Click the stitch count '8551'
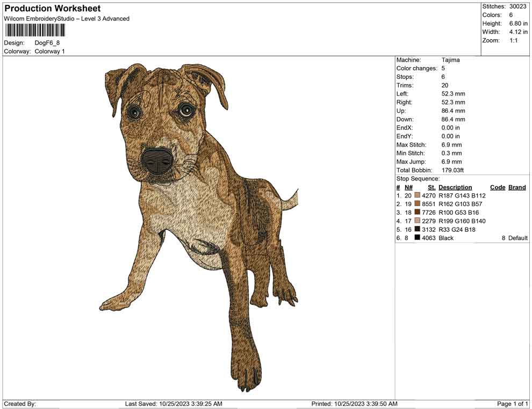Screen dimensions: 532x409 pos(428,204)
